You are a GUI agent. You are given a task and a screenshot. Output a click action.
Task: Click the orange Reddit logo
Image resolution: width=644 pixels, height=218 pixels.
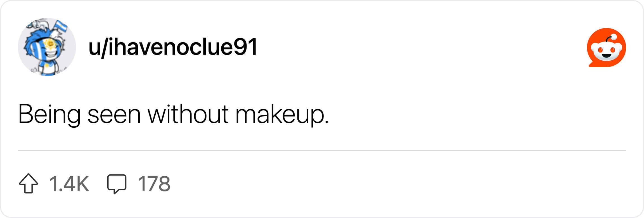[606, 48]
